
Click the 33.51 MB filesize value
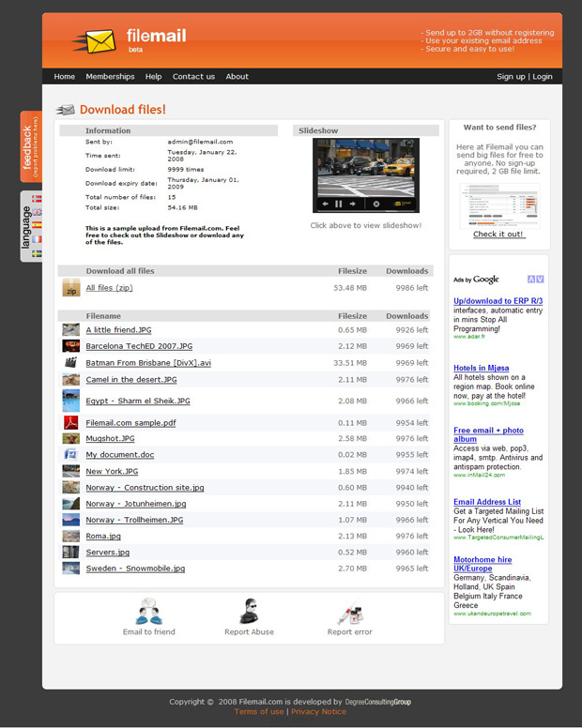(x=350, y=363)
